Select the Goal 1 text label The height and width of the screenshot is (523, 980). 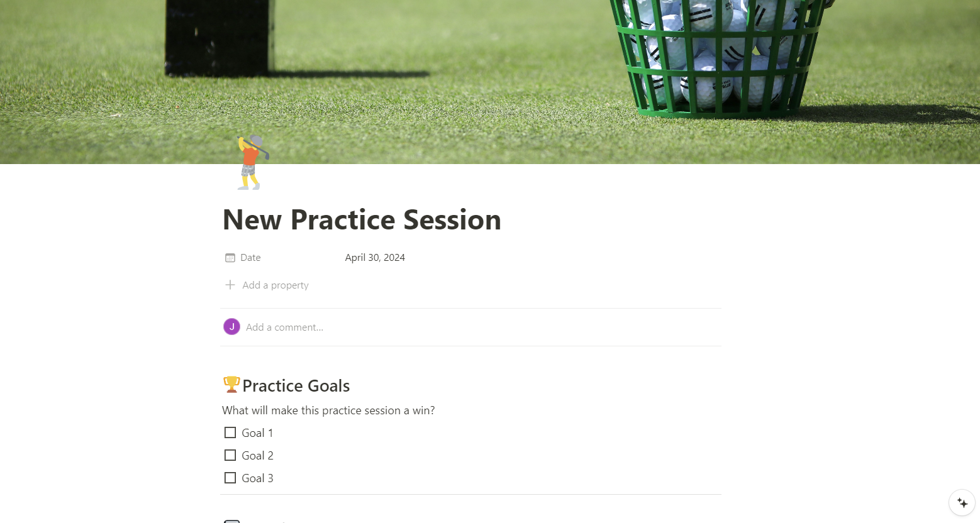257,432
